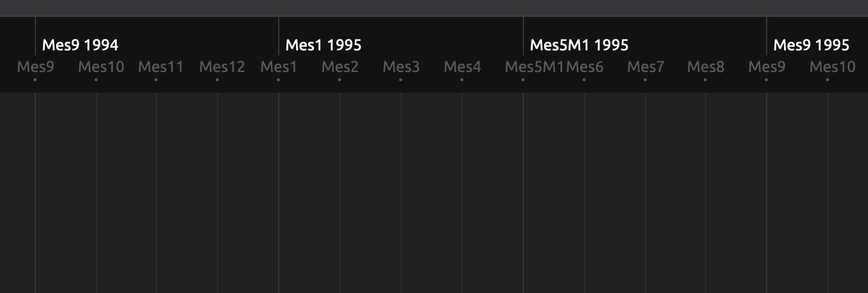Select the minor Mes1 label below Mes1 1995
The image size is (868, 293).
coord(279,67)
